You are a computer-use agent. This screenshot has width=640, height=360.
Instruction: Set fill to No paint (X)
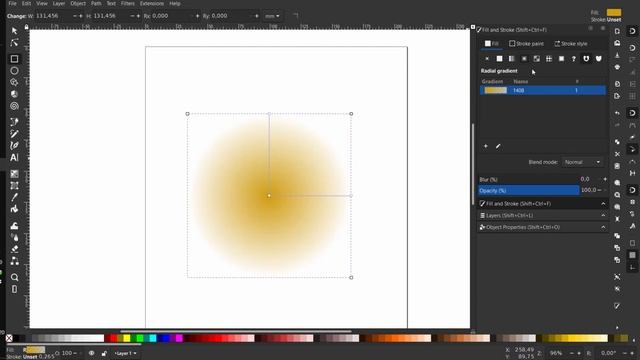coord(487,59)
